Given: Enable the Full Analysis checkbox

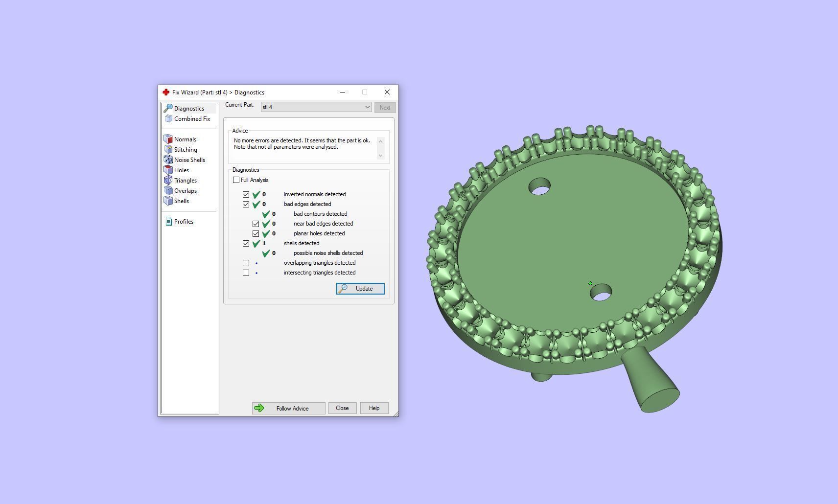Looking at the screenshot, I should tap(236, 180).
